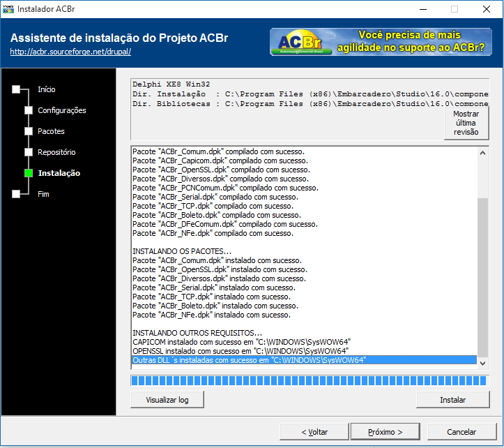This screenshot has height=448, width=504.
Task: Select log line ACBr_Comum.dpk instalado com sucesso
Action: coord(217,260)
